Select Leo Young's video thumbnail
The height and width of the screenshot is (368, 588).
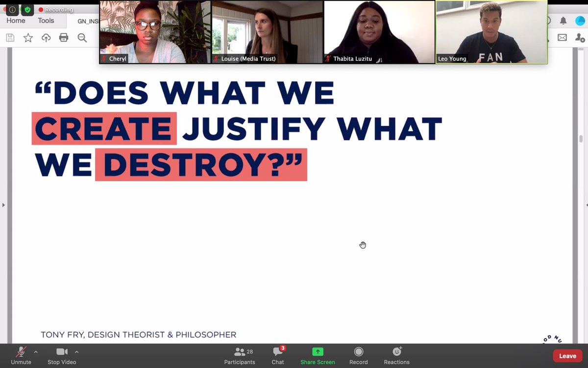pyautogui.click(x=491, y=32)
